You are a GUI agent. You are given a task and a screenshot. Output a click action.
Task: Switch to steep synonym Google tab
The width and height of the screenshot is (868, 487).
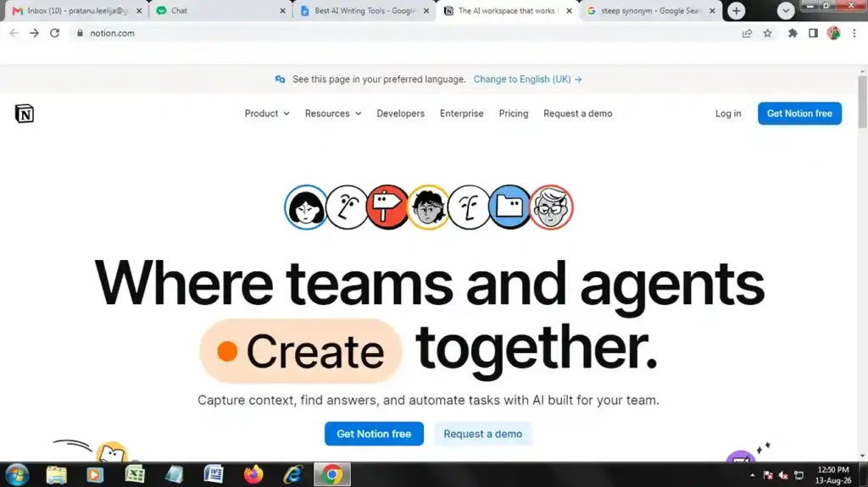coord(650,10)
